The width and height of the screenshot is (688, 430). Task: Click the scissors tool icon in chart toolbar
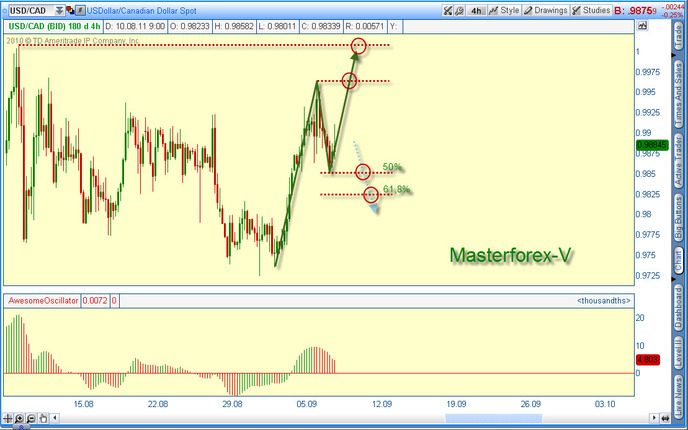click(x=447, y=11)
